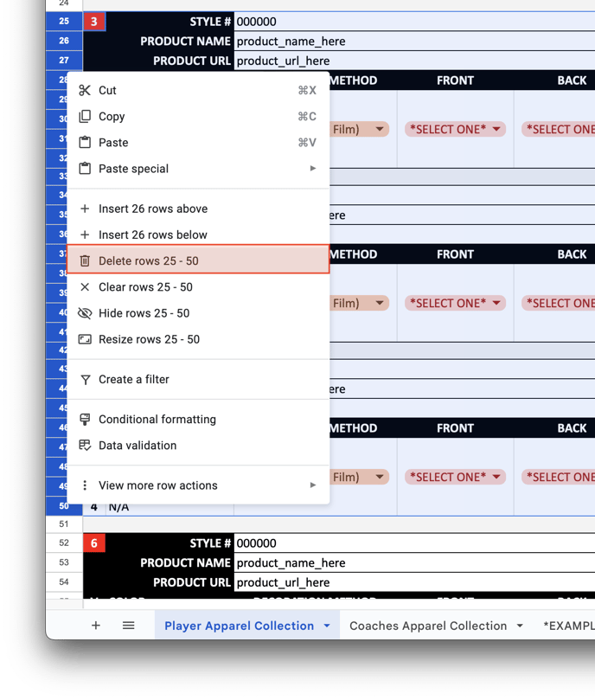Open Coaches Apparel Collection tab dropdown arrow

tap(520, 626)
